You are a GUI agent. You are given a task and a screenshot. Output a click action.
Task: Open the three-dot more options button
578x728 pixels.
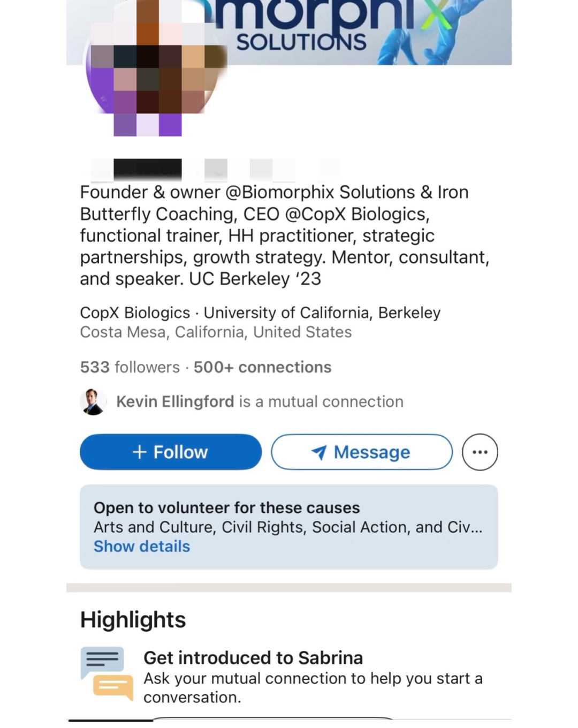480,452
